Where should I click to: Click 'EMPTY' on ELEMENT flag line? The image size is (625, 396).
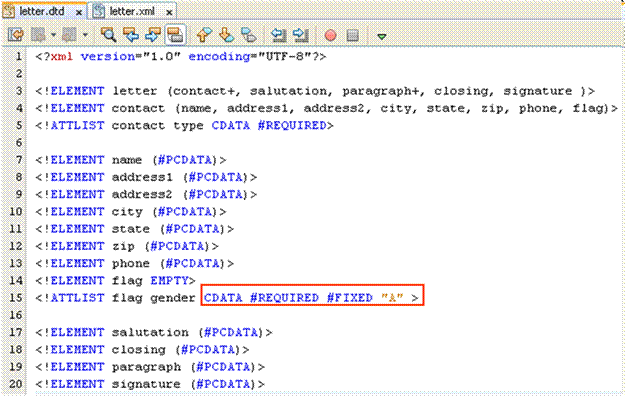(x=169, y=281)
